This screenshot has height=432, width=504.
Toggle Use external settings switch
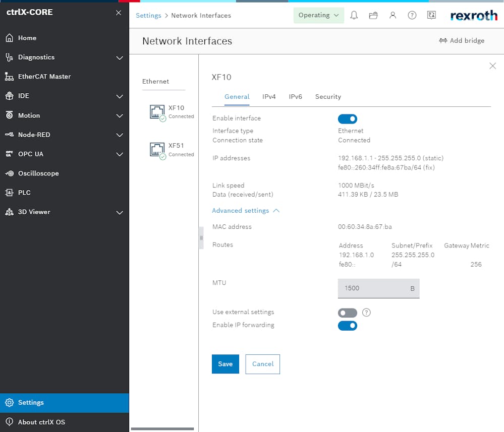[348, 313]
